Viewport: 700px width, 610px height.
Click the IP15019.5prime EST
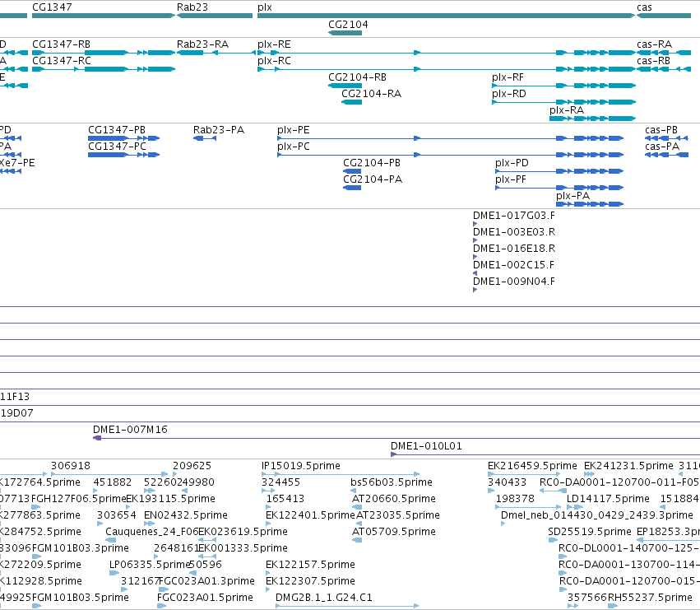point(341,474)
